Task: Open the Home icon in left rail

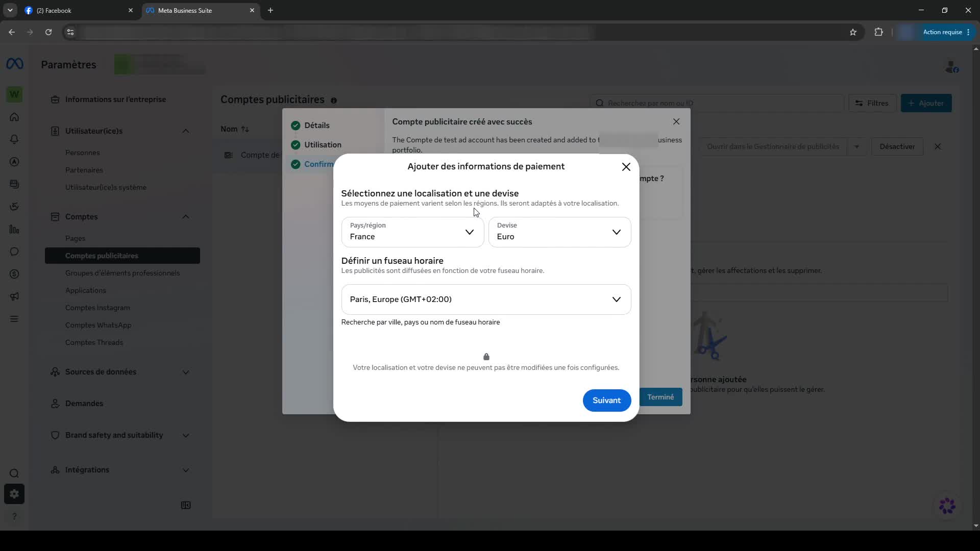Action: [14, 117]
